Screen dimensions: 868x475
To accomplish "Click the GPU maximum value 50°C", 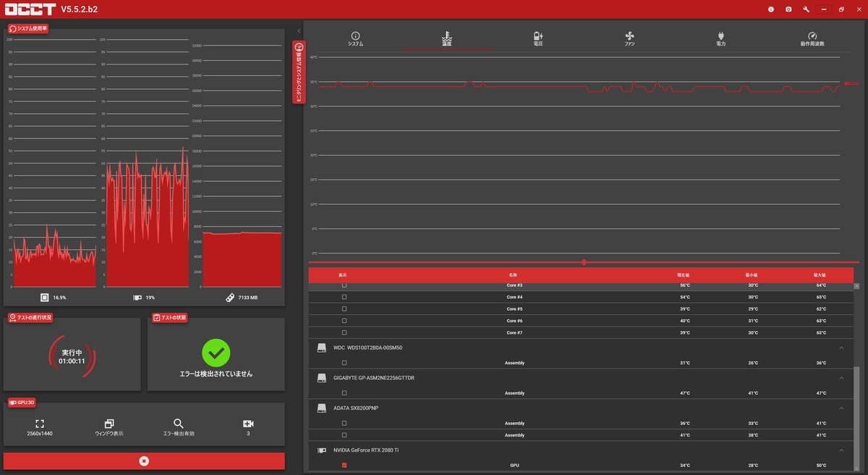I will click(820, 465).
